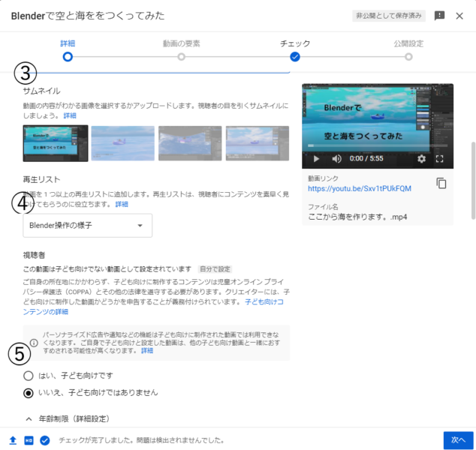Click the checks complete checkmark icon

[x=45, y=440]
